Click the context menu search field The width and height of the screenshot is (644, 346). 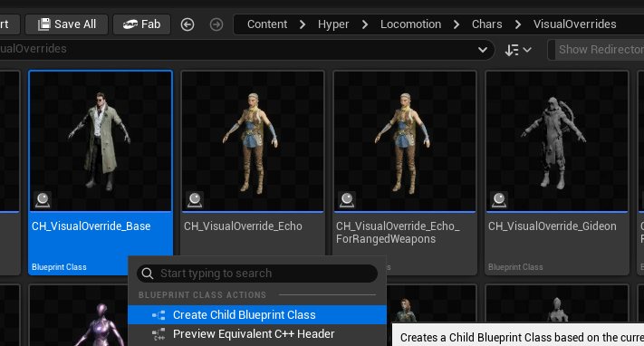click(x=257, y=274)
